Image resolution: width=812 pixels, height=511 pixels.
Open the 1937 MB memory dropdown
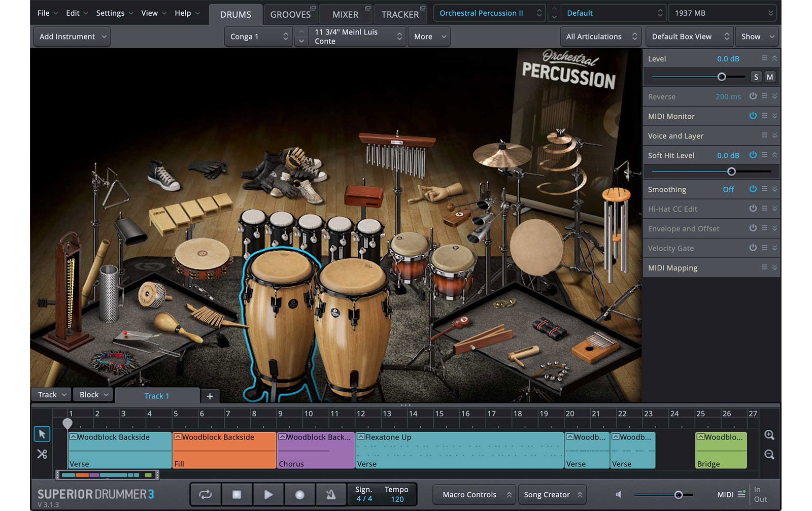click(724, 13)
